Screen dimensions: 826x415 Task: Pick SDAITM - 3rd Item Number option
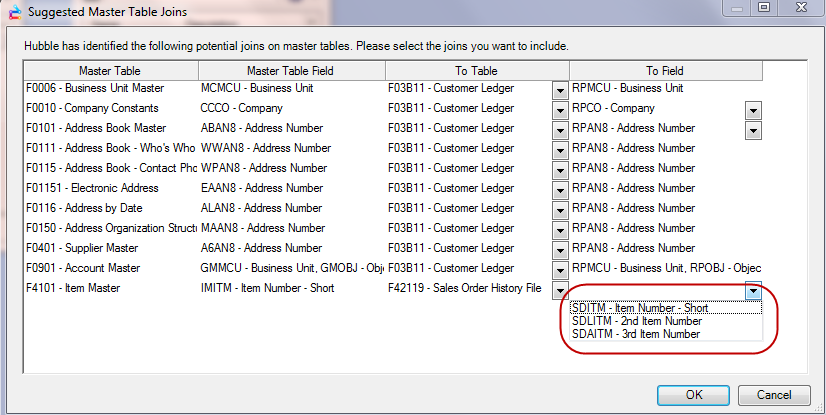click(636, 334)
